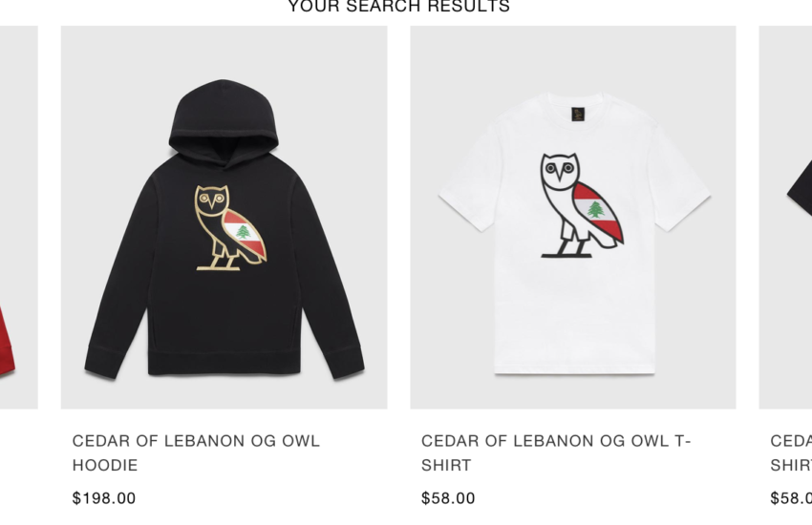This screenshot has height=525, width=812.
Task: Click the cut-off $58 price at the right edge
Action: click(791, 498)
